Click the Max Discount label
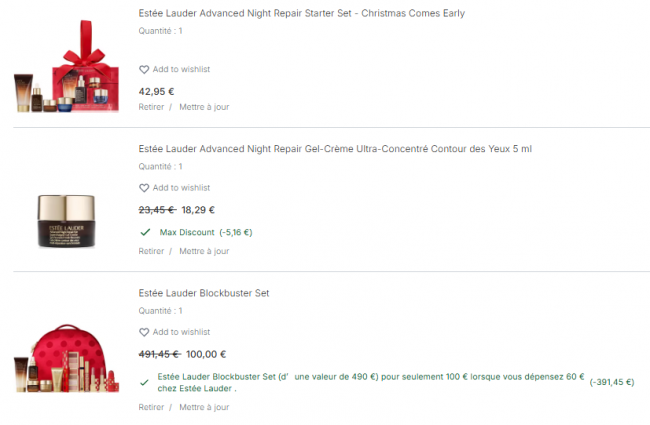The image size is (650, 425). coord(187,232)
